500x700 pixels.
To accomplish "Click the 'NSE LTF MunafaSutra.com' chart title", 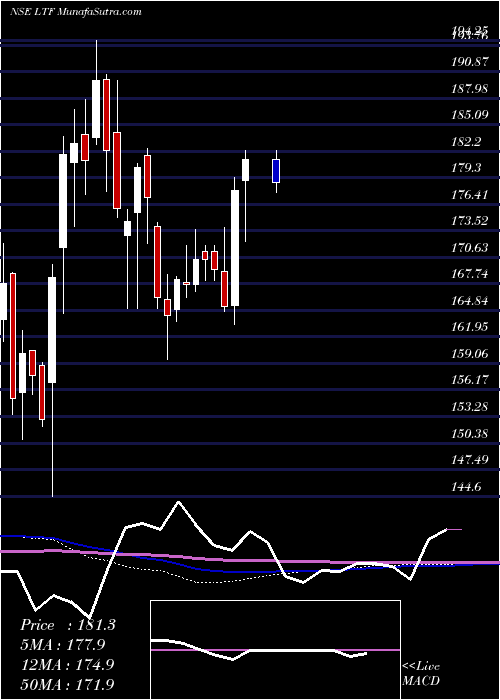I will click(x=75, y=11).
